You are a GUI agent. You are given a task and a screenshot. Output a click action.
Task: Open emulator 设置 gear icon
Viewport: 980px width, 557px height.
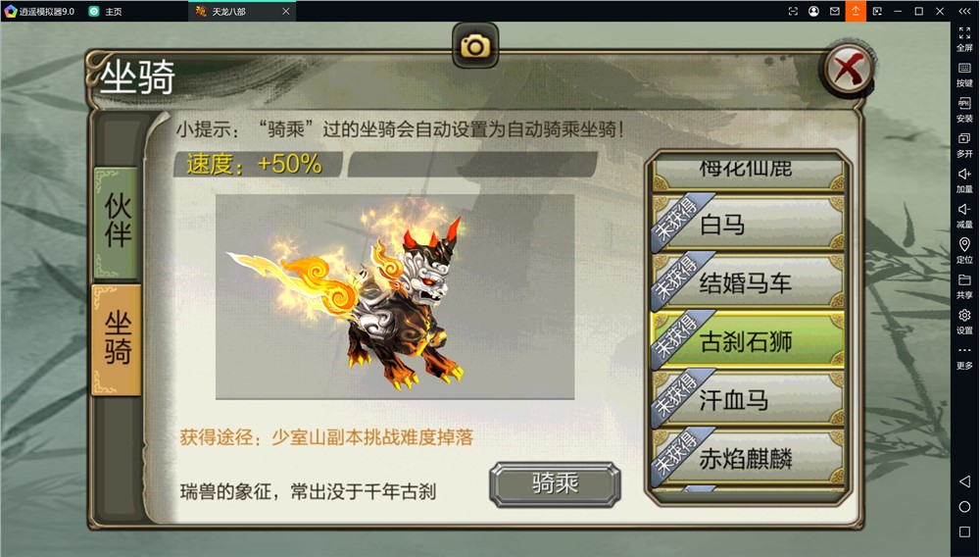pos(964,322)
